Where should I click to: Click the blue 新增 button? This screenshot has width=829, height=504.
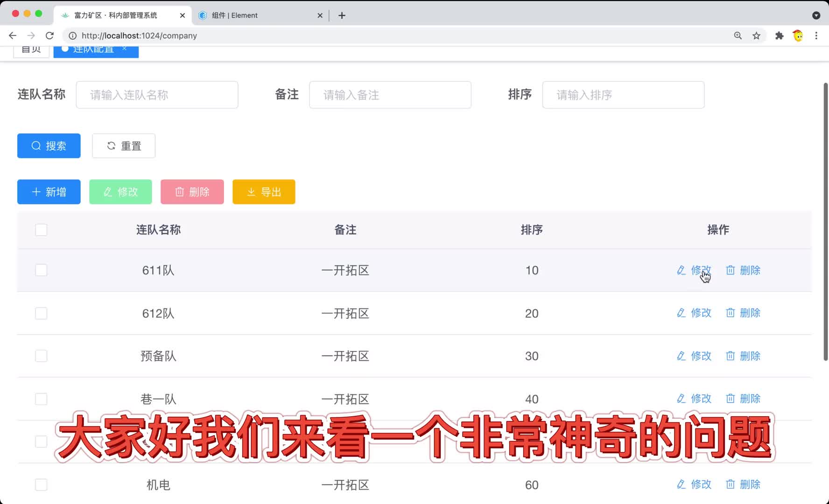[x=49, y=192]
